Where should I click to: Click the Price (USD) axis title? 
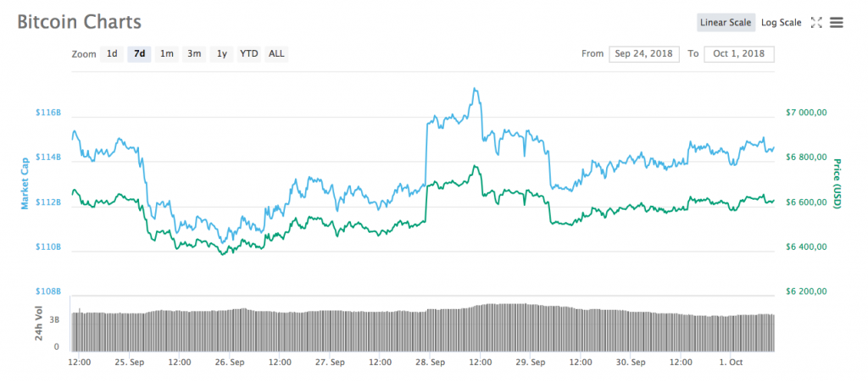[837, 184]
